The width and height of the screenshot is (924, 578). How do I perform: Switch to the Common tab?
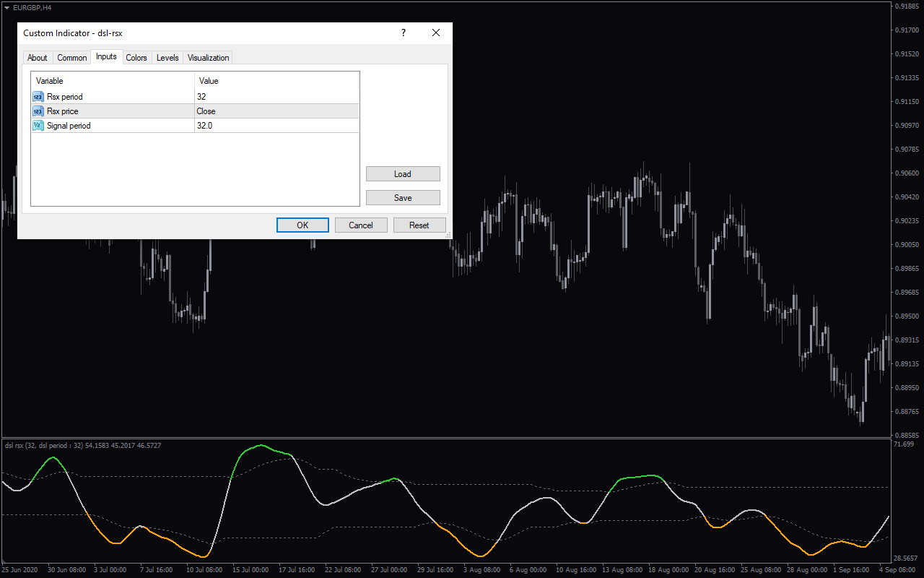tap(72, 58)
